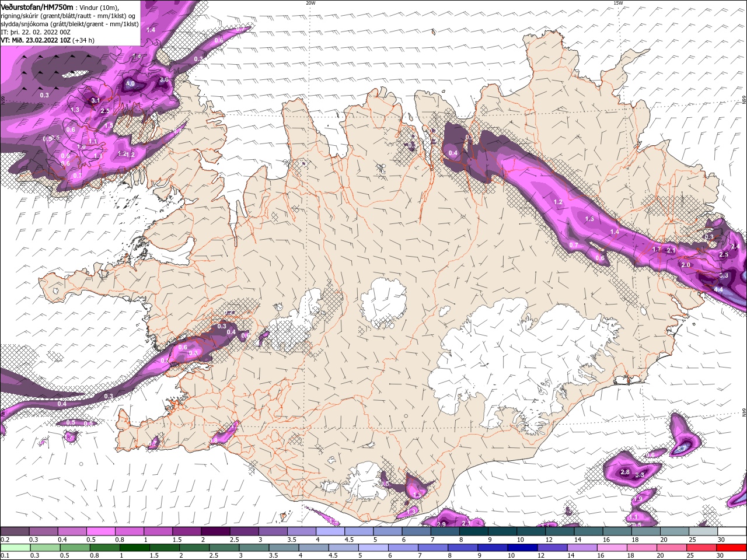Viewport: 747px width, 560px height.
Task: Click the lightest green lower swatch at 0.1
Action: (15, 548)
